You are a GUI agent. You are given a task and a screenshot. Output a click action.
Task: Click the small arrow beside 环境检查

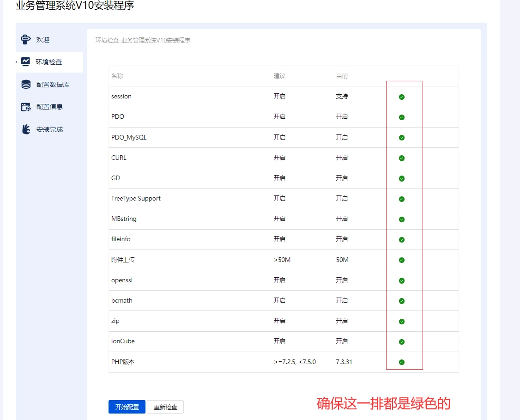click(x=17, y=62)
